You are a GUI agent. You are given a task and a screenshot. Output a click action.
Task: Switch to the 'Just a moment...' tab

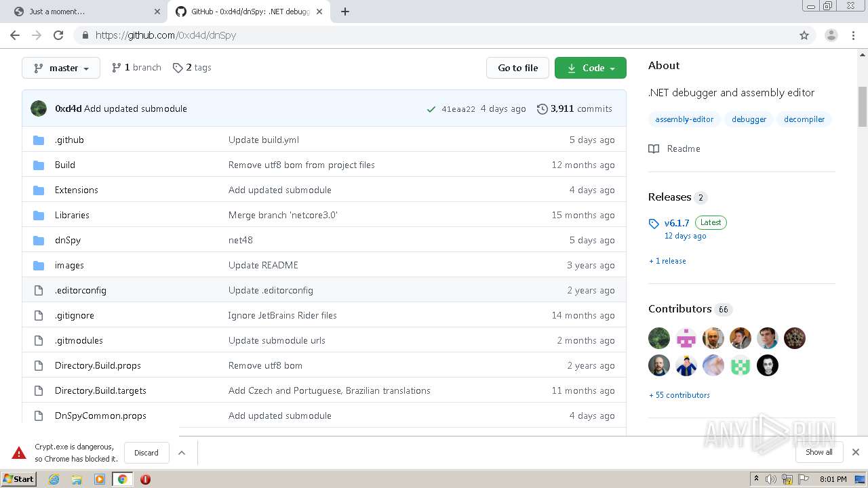[81, 12]
